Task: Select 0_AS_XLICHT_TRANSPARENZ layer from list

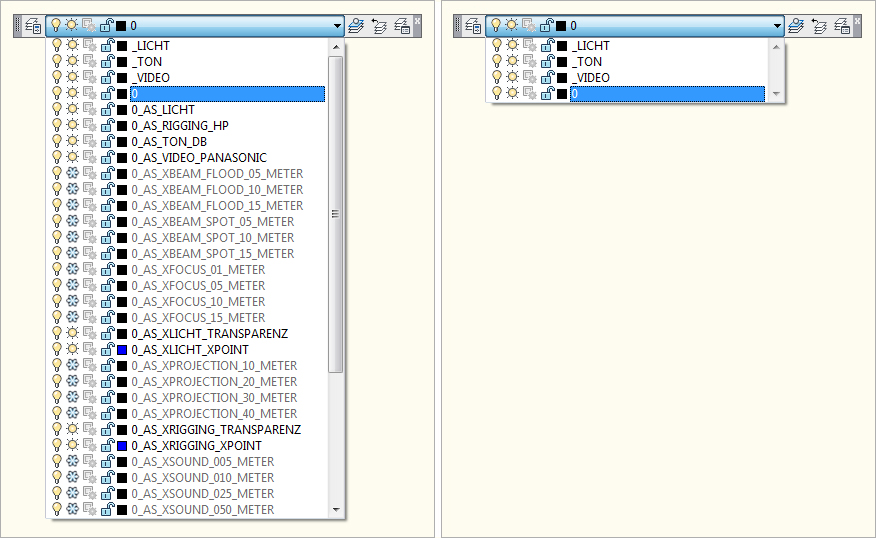Action: pyautogui.click(x=216, y=334)
